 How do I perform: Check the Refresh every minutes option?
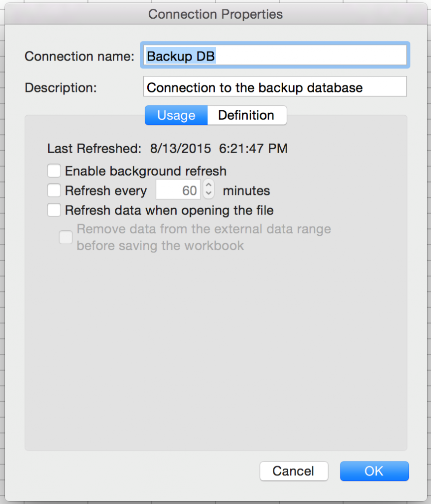pos(54,190)
